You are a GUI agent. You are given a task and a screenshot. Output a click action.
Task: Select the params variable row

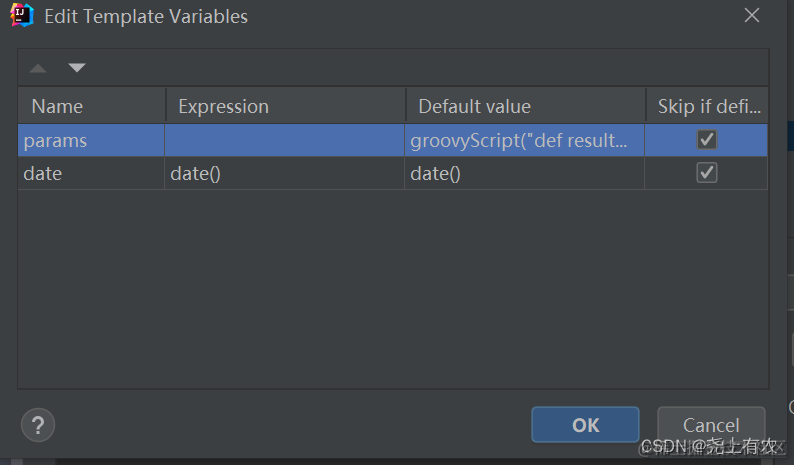(90, 140)
